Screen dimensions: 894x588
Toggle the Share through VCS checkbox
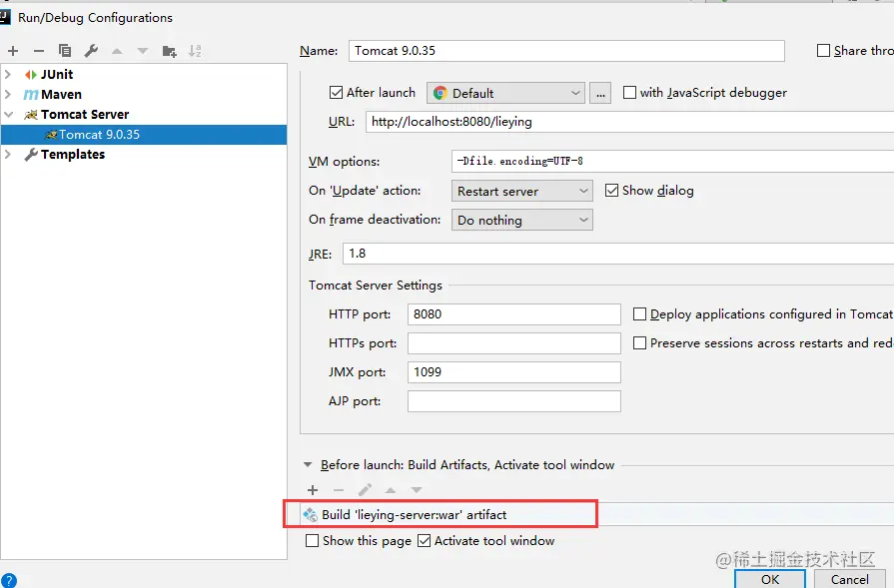[x=823, y=51]
